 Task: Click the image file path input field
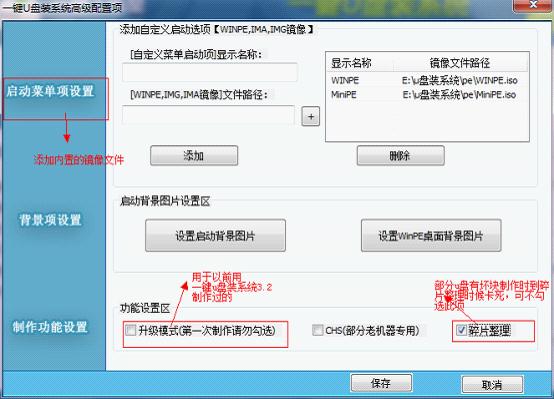point(208,115)
